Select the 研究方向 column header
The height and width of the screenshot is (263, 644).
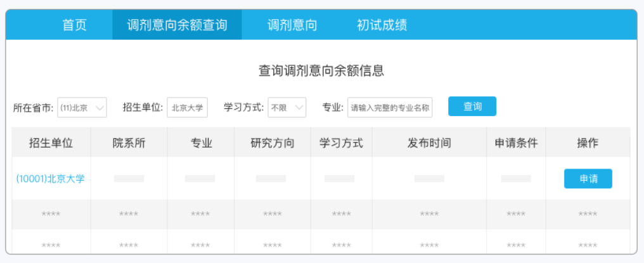point(272,143)
